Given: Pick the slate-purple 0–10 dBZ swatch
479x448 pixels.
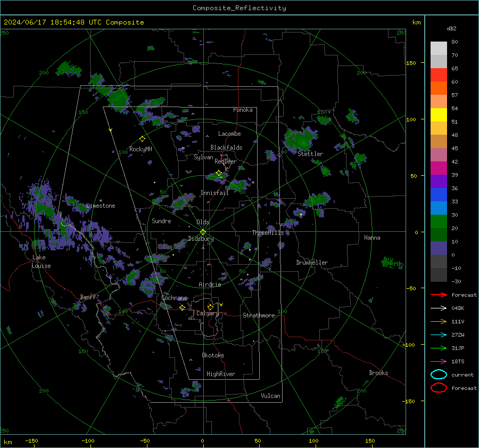Looking at the screenshot, I should 439,248.
